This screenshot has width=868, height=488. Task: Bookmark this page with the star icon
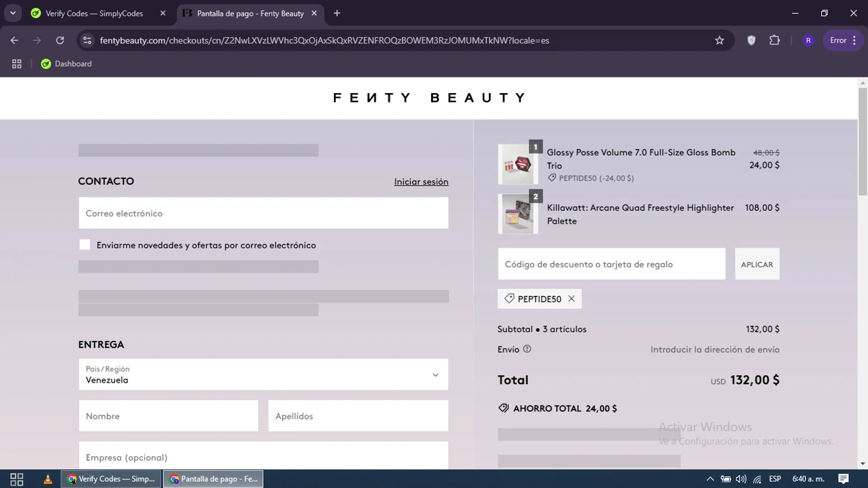pos(719,41)
